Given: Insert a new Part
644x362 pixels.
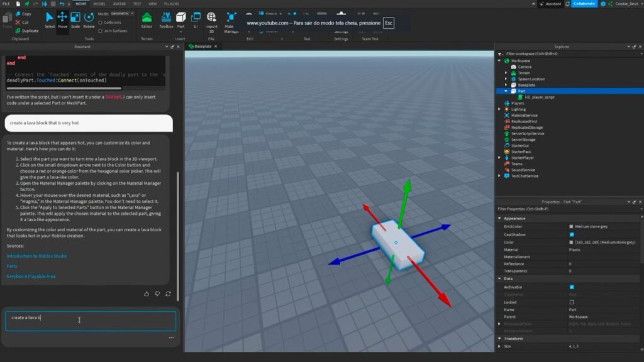Looking at the screenshot, I should [x=180, y=20].
